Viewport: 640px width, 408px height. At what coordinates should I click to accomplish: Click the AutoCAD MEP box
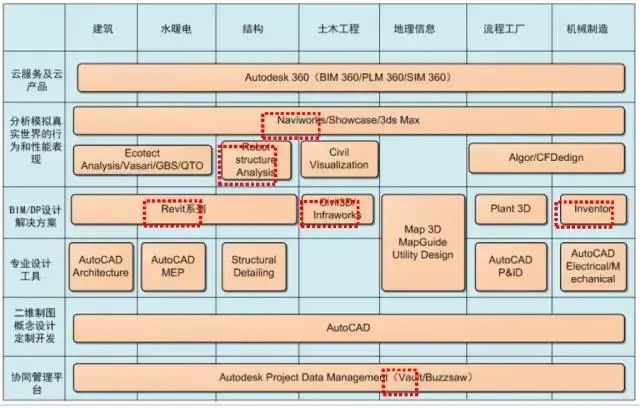173,267
